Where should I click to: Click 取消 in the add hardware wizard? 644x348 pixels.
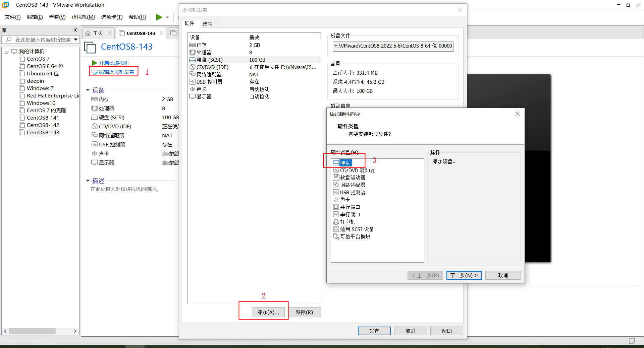tap(503, 275)
